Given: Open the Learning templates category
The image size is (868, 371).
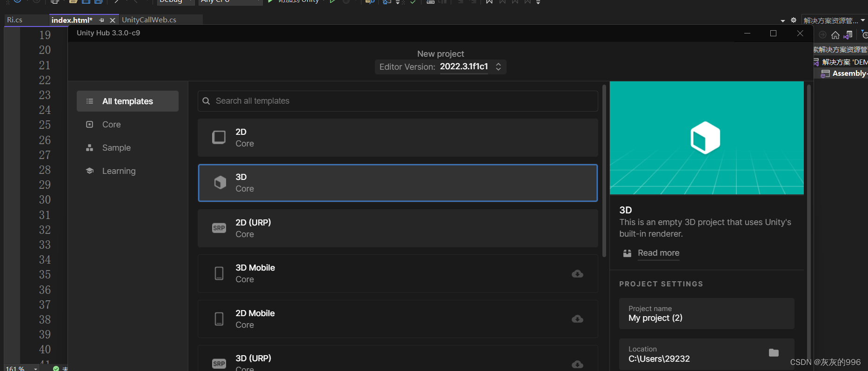Looking at the screenshot, I should (127, 171).
